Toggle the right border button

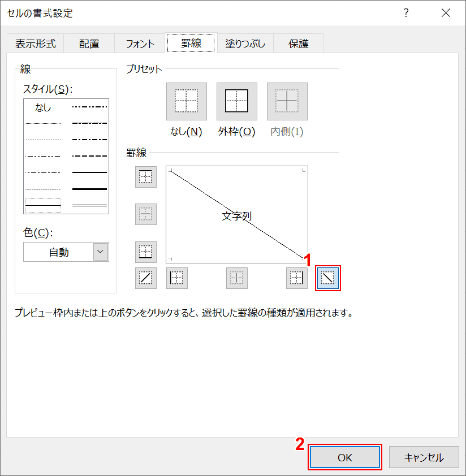[297, 278]
